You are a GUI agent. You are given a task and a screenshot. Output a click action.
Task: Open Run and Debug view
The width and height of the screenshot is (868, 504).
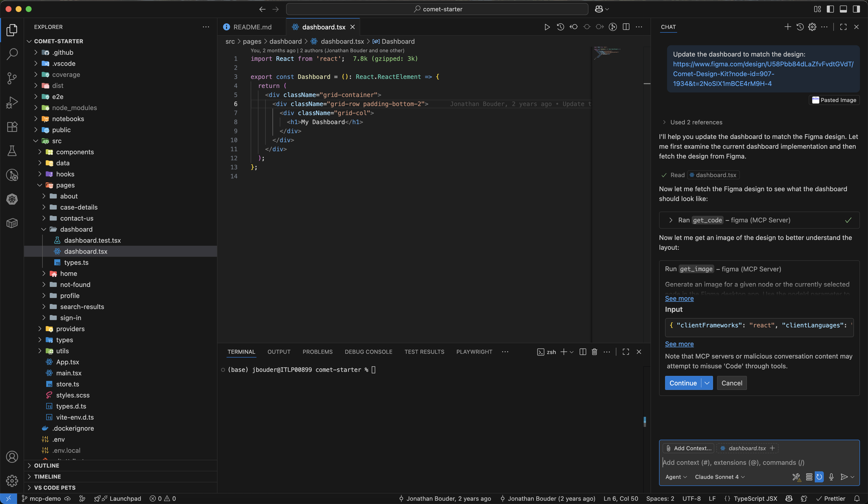12,102
